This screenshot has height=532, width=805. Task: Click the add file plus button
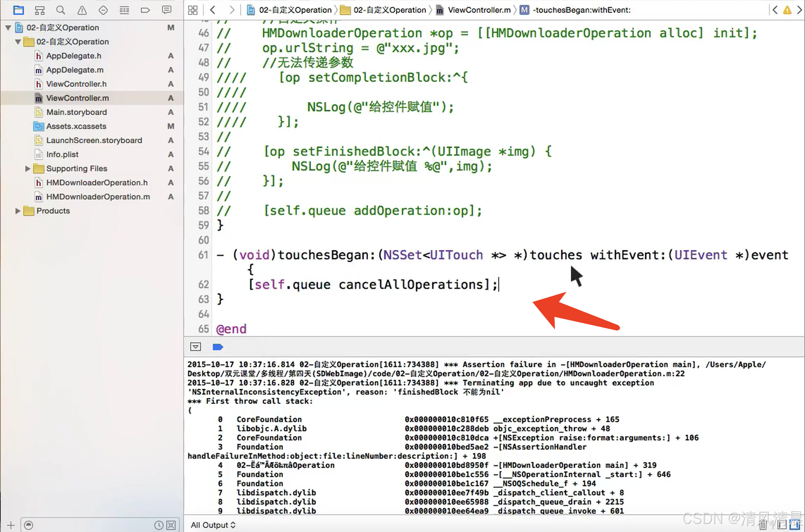tap(11, 525)
